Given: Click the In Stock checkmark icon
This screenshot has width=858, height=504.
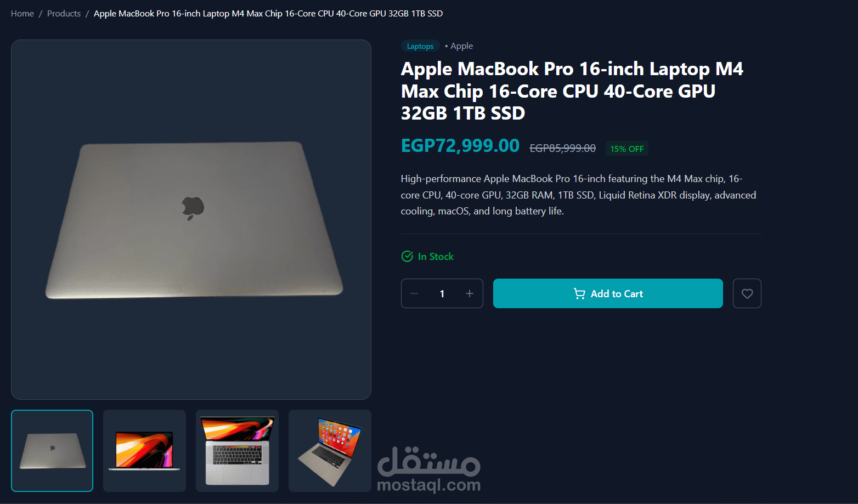Looking at the screenshot, I should pos(407,256).
